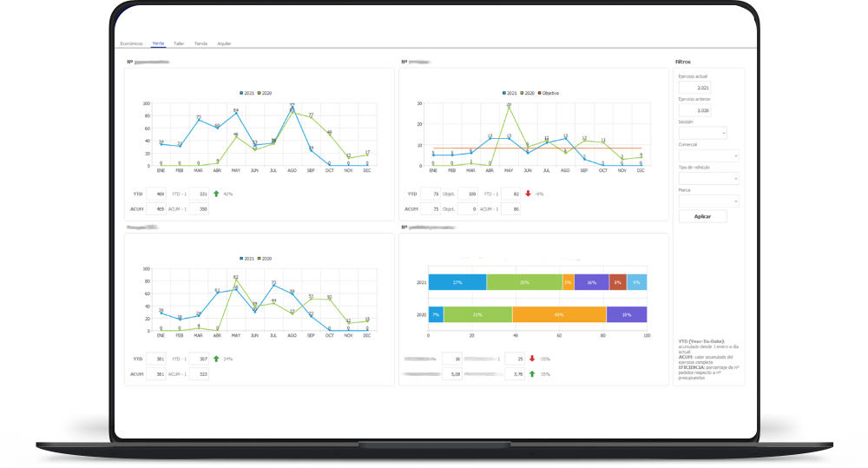Click the ACUM - 1 field showing 323
Viewport: 868px width, 468px height.
click(199, 374)
